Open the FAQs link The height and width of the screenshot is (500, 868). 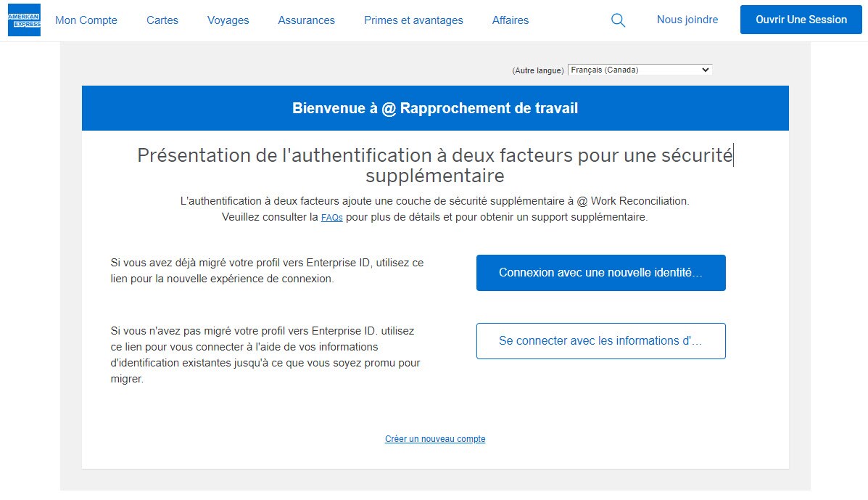[331, 218]
